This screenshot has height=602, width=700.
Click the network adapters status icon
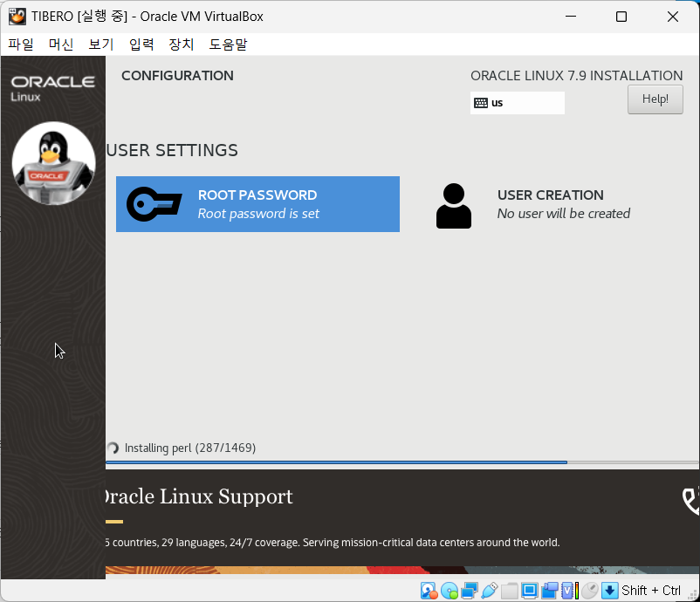470,591
